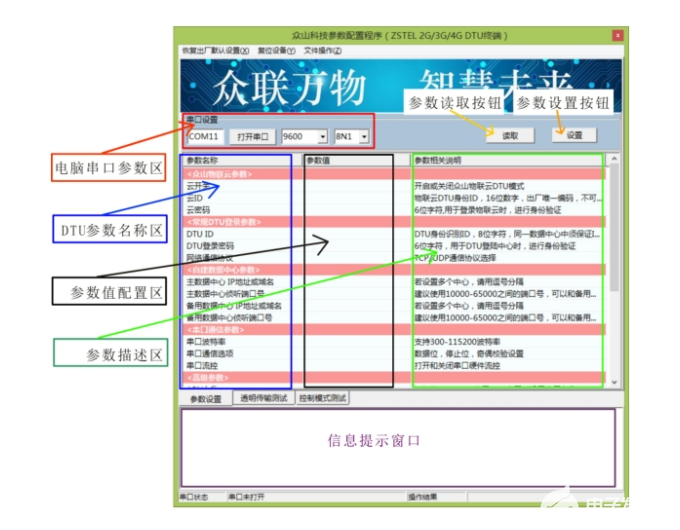680x530 pixels.
Task: Select the 备用数据中心 IP地址或域名 row
Action: [x=394, y=306]
